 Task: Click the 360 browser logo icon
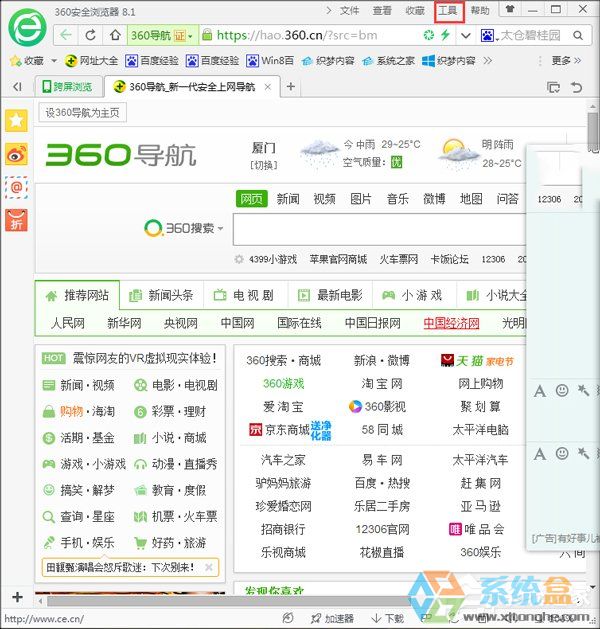coord(27,28)
